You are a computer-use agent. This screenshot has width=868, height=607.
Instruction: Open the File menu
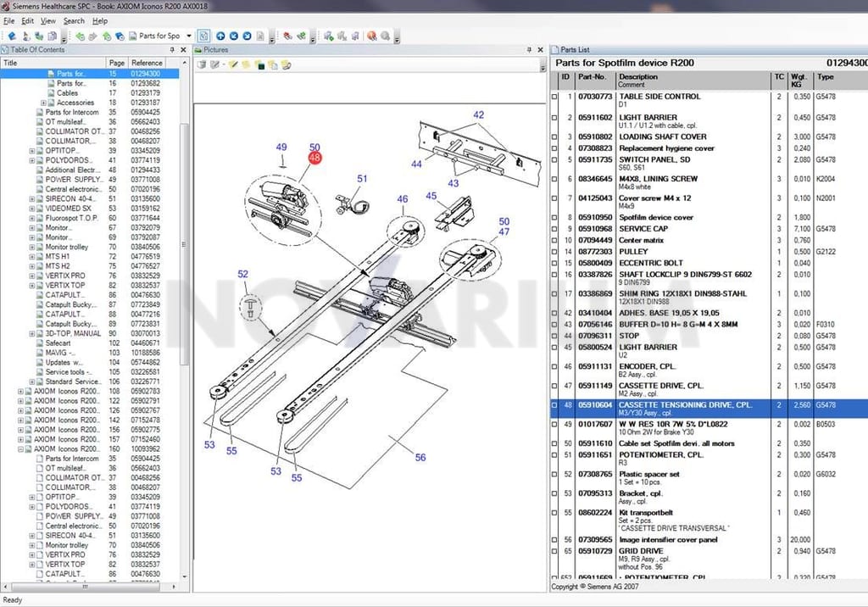[x=8, y=21]
